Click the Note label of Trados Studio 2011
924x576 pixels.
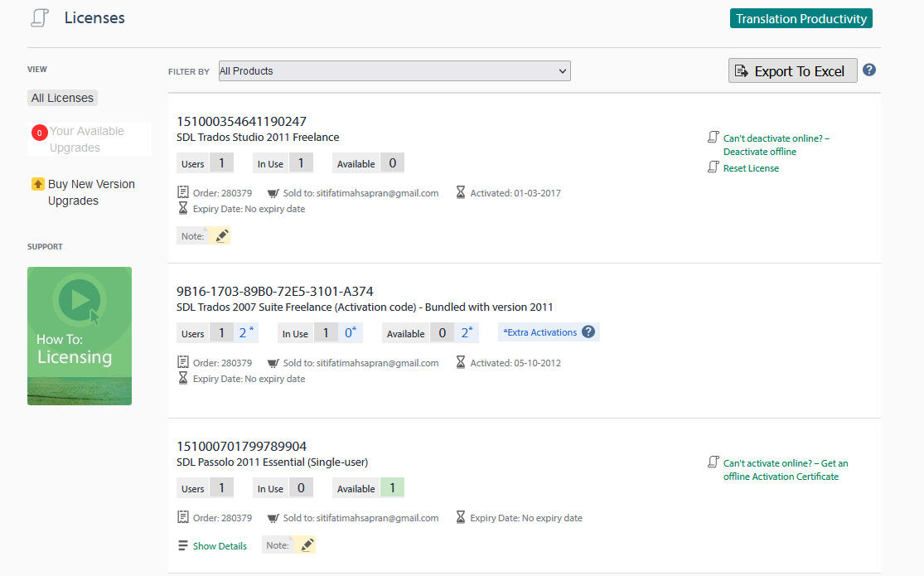(192, 236)
